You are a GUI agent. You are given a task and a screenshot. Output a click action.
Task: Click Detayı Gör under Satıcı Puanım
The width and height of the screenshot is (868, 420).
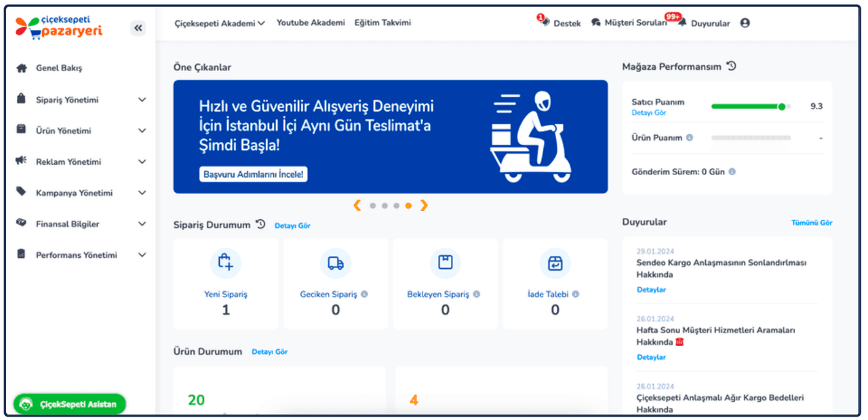pyautogui.click(x=648, y=113)
